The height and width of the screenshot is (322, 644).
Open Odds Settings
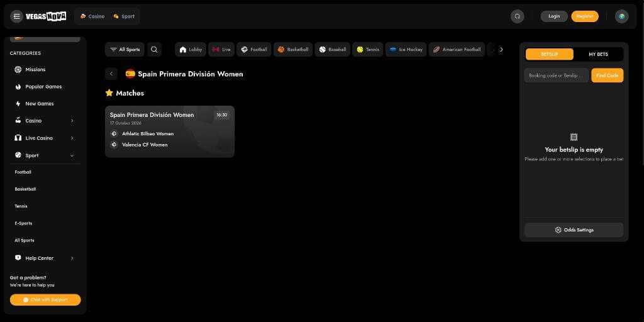pos(574,230)
